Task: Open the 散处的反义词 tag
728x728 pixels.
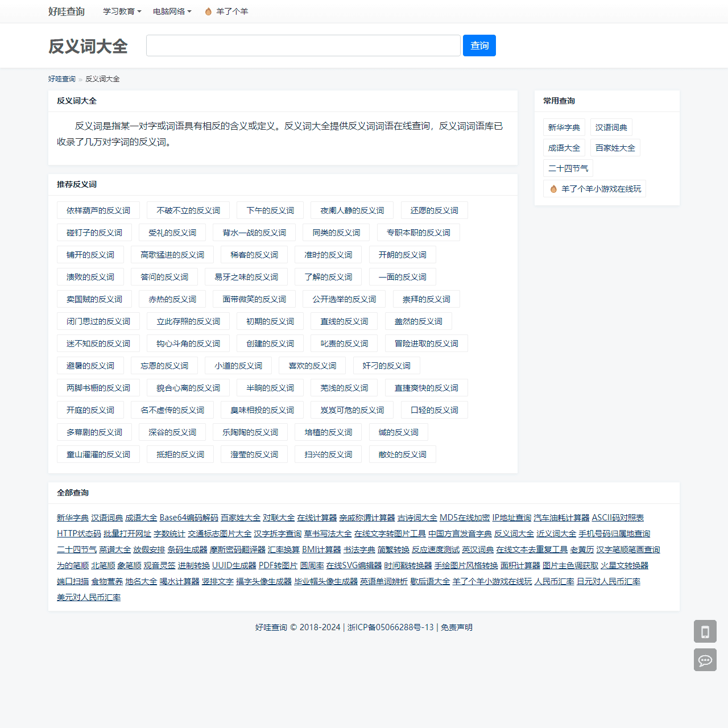Action: coord(403,454)
